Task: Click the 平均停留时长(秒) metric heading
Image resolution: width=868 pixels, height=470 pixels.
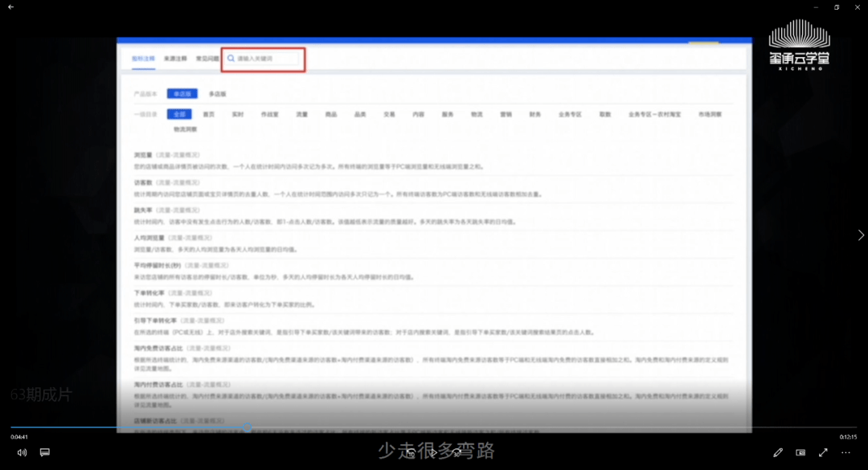Action: (158, 266)
